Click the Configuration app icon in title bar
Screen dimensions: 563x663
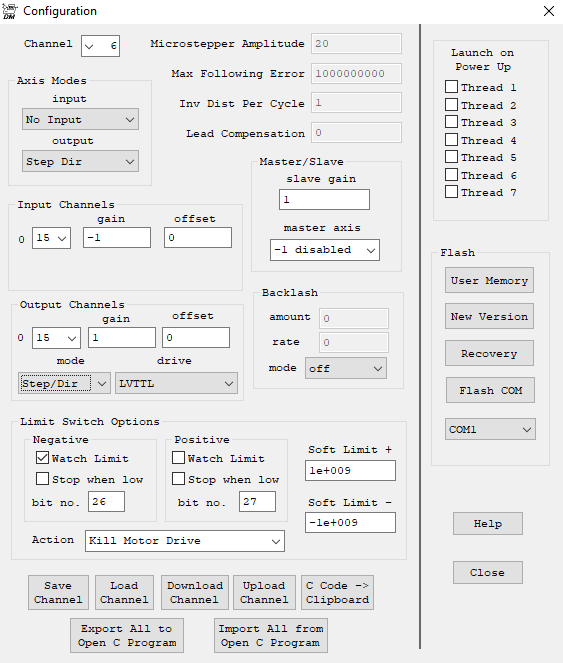tap(9, 11)
